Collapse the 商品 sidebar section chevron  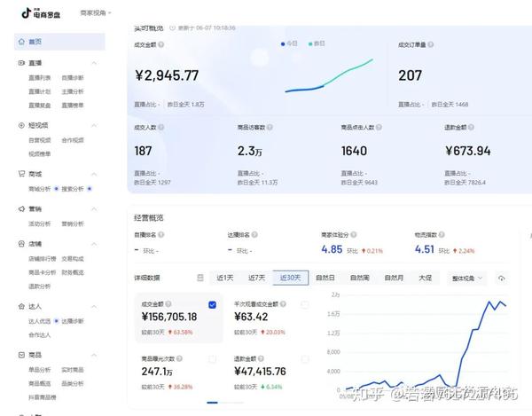94,355
